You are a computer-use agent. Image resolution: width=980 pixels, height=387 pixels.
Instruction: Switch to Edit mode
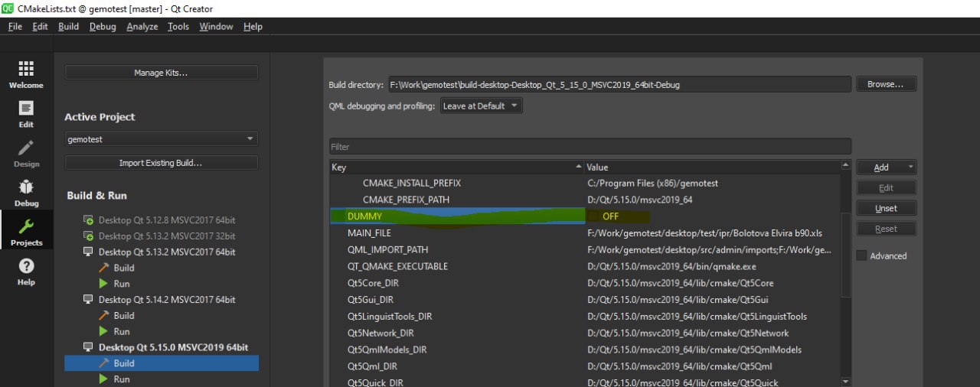click(26, 114)
